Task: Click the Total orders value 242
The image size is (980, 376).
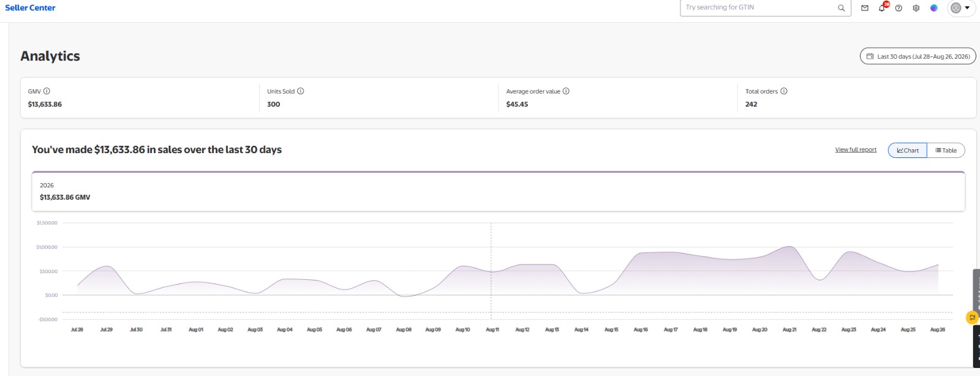Action: (x=751, y=104)
